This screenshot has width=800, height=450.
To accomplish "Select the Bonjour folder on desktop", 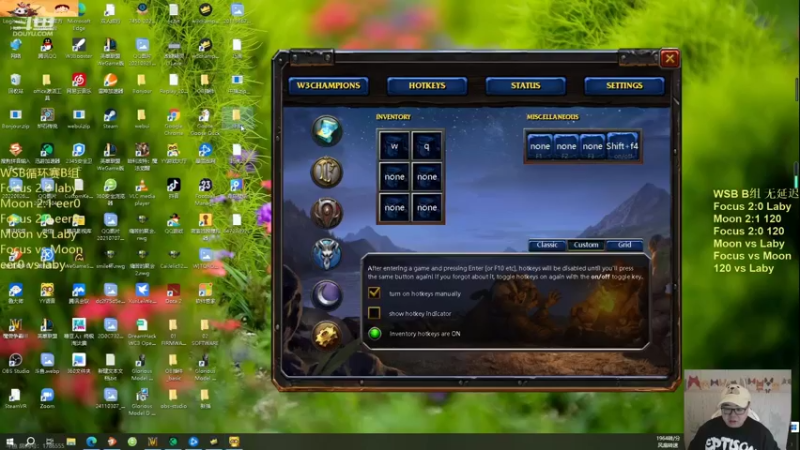I will (x=142, y=83).
